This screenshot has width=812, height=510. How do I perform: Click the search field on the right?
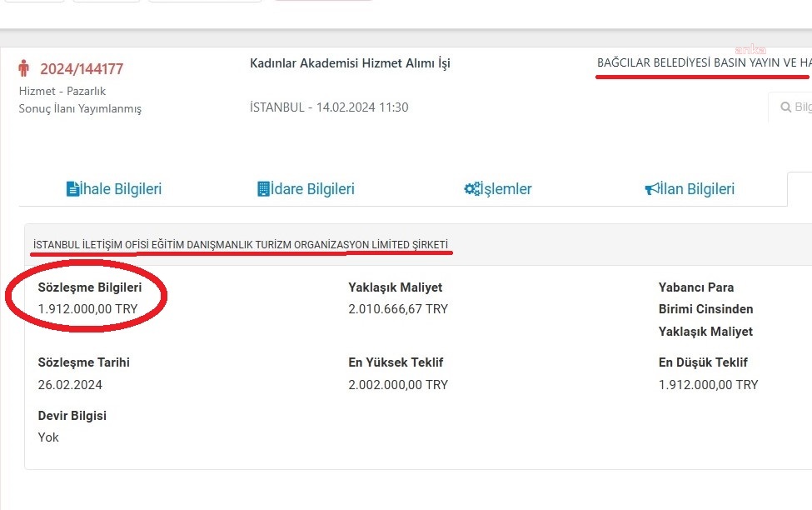(790, 107)
